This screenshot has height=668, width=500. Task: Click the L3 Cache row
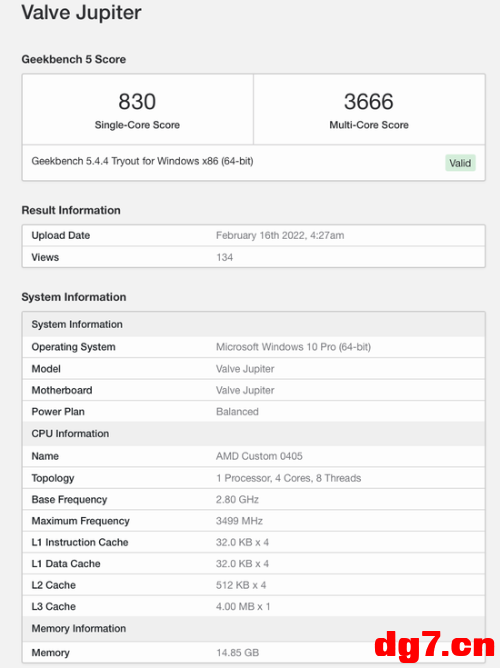(254, 606)
